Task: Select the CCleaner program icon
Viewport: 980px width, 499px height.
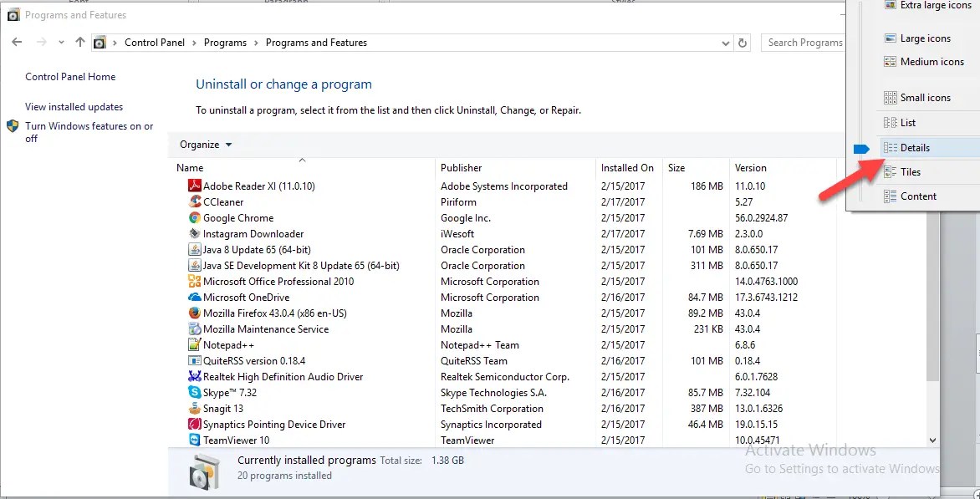Action: (195, 201)
